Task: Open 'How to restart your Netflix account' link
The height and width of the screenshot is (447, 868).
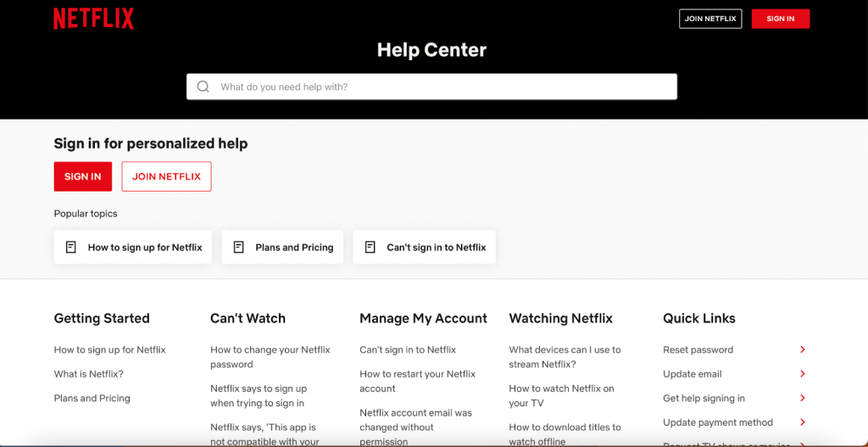Action: [417, 381]
